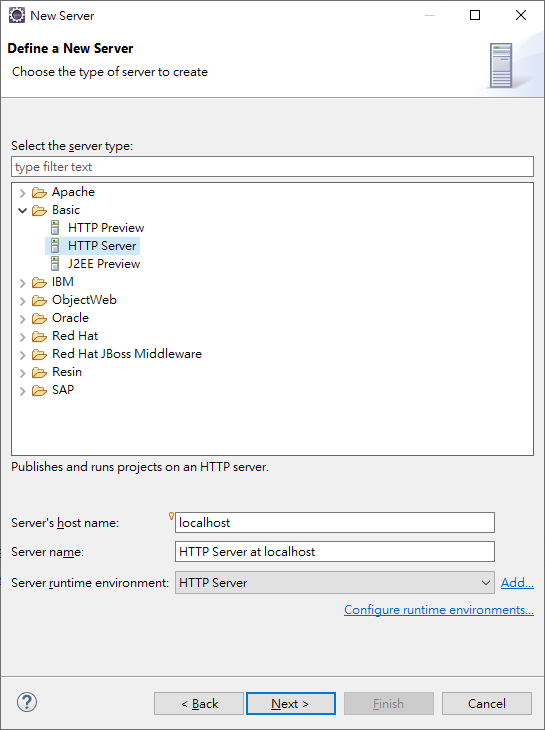The height and width of the screenshot is (730, 545).
Task: Click the Cancel button
Action: (487, 703)
